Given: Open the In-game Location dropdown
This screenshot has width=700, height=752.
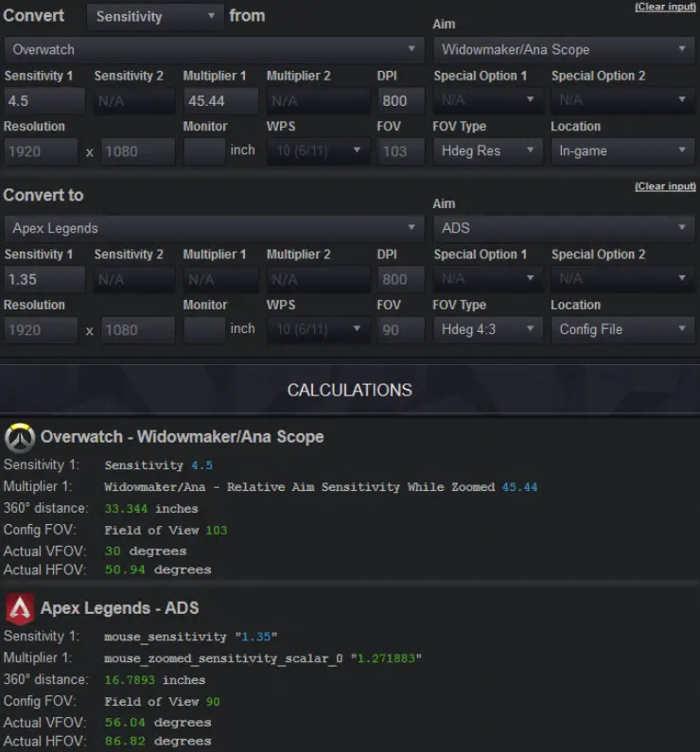Looking at the screenshot, I should [622, 151].
